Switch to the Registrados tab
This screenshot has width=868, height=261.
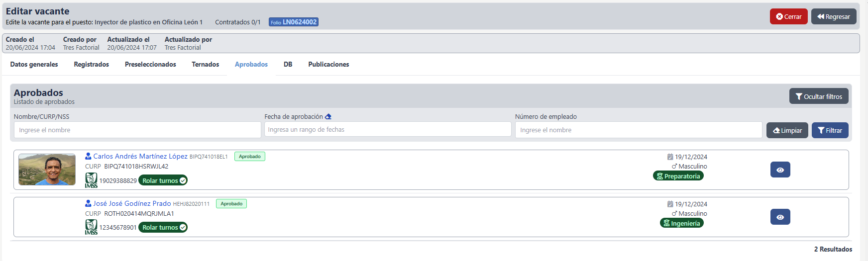92,65
